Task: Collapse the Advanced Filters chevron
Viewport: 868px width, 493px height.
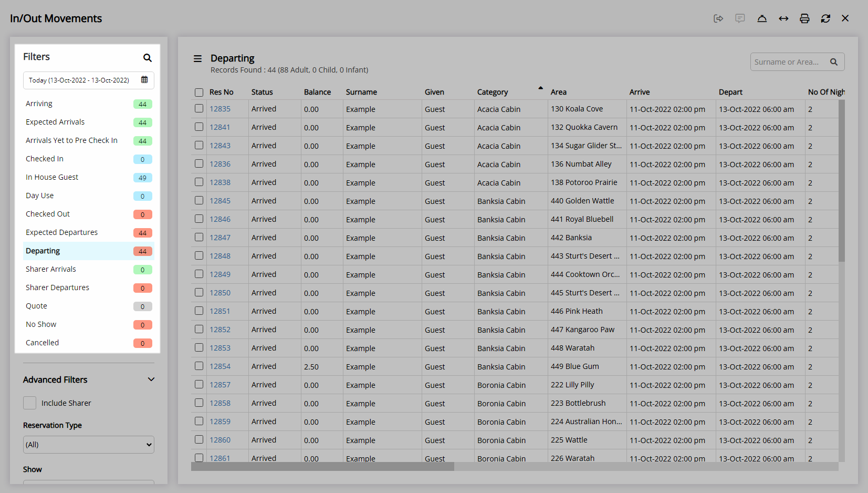Action: click(151, 379)
